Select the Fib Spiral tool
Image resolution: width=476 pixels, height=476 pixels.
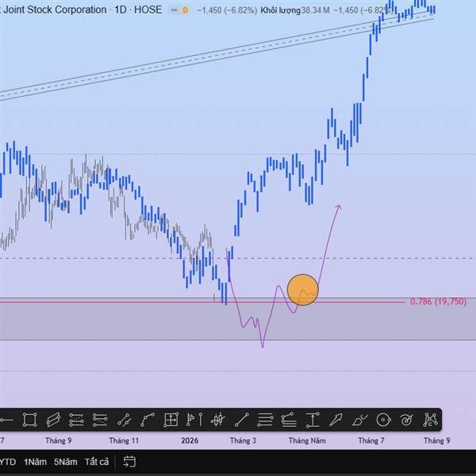tap(407, 420)
